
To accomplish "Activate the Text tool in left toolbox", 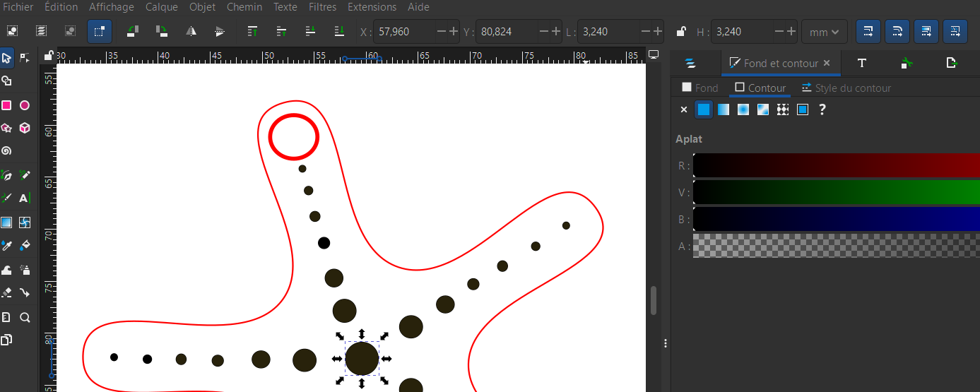I will [25, 198].
